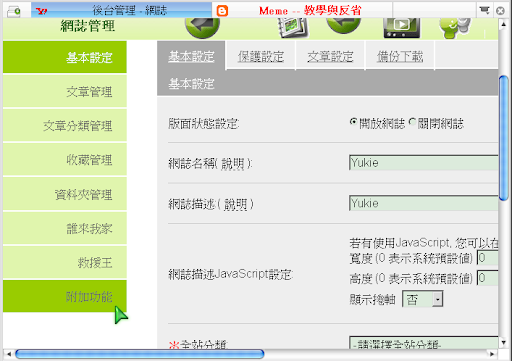The width and height of the screenshot is (512, 361).
Task: Open the photo album notebook icon
Action: pos(293,27)
